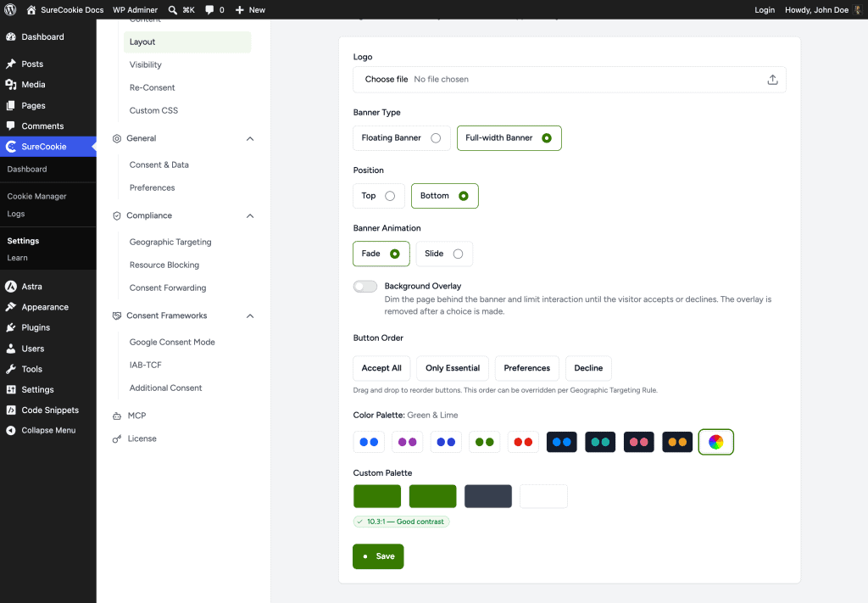This screenshot has width=868, height=603.
Task: Click the Dashboard gauge icon in sidebar
Action: click(10, 36)
